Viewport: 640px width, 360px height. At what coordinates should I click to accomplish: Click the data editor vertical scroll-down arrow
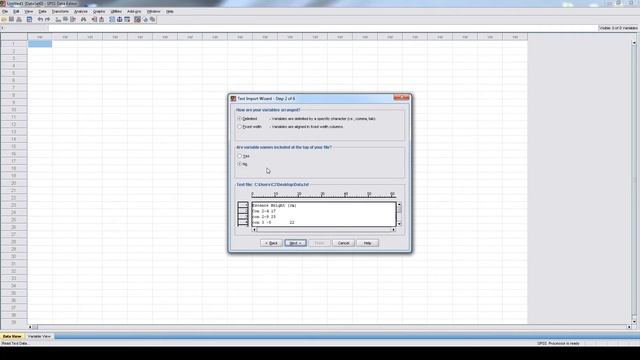pyautogui.click(x=634, y=321)
